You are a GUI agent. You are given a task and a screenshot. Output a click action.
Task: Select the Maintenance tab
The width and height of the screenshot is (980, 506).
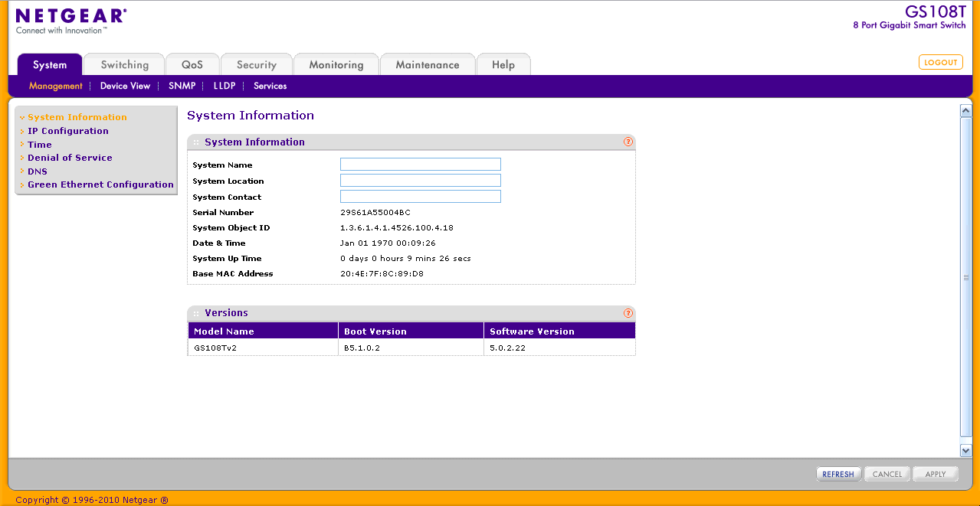[427, 65]
